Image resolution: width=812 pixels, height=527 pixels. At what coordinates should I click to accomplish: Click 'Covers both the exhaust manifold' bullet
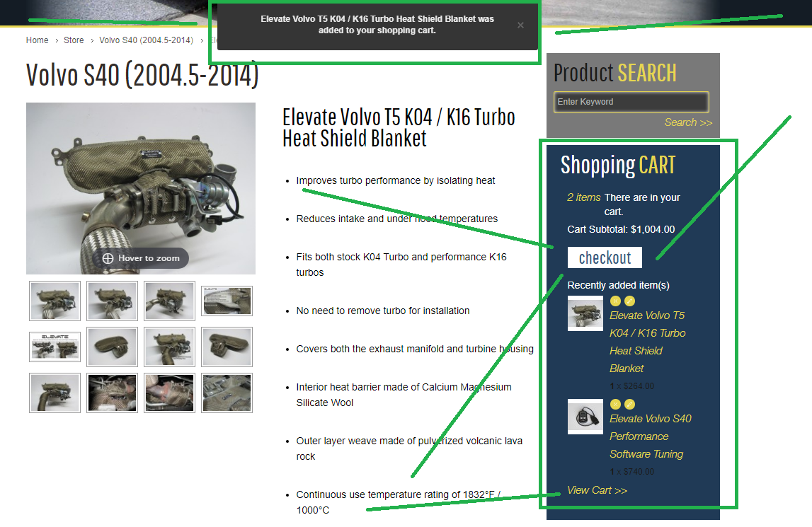click(415, 349)
